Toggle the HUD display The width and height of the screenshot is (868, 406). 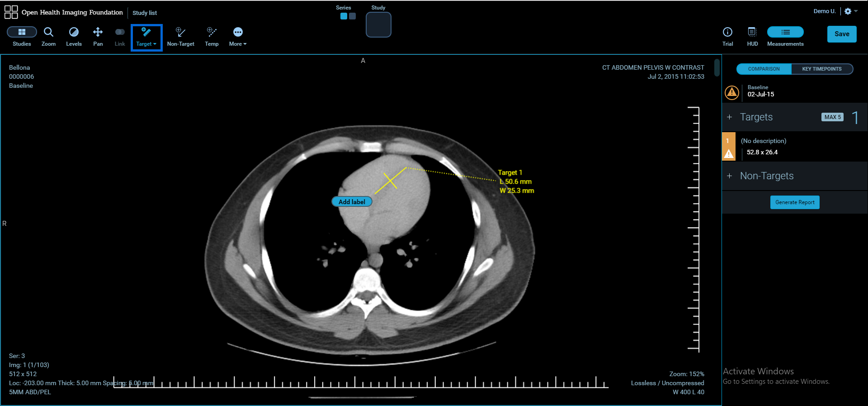pyautogui.click(x=752, y=33)
